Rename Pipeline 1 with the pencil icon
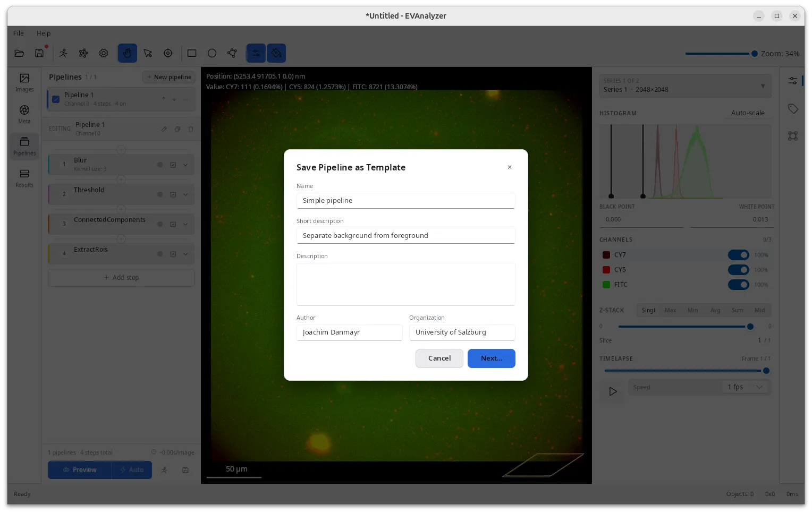The image size is (812, 513). [164, 129]
